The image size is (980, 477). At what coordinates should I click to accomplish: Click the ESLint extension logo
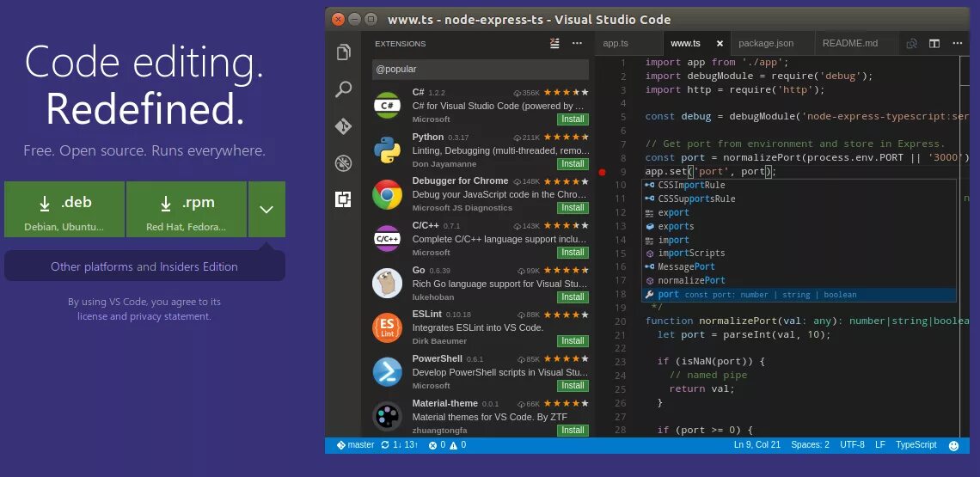387,327
